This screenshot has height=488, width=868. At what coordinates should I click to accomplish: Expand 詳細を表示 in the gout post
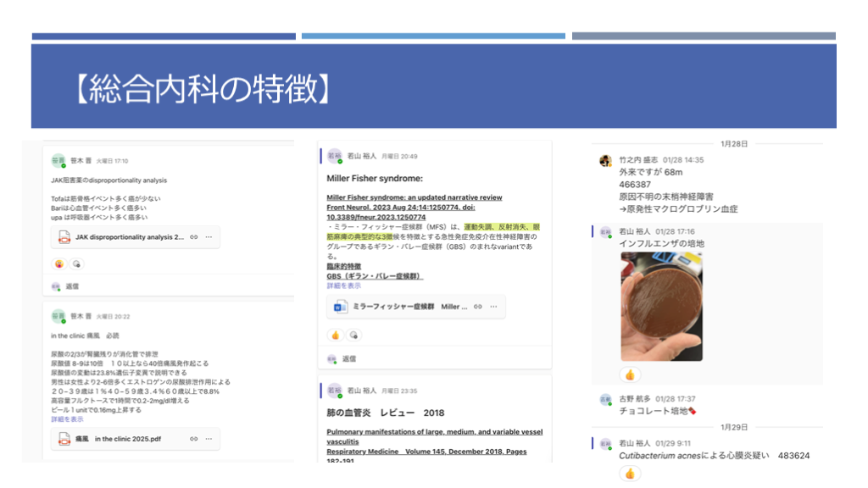[67, 419]
